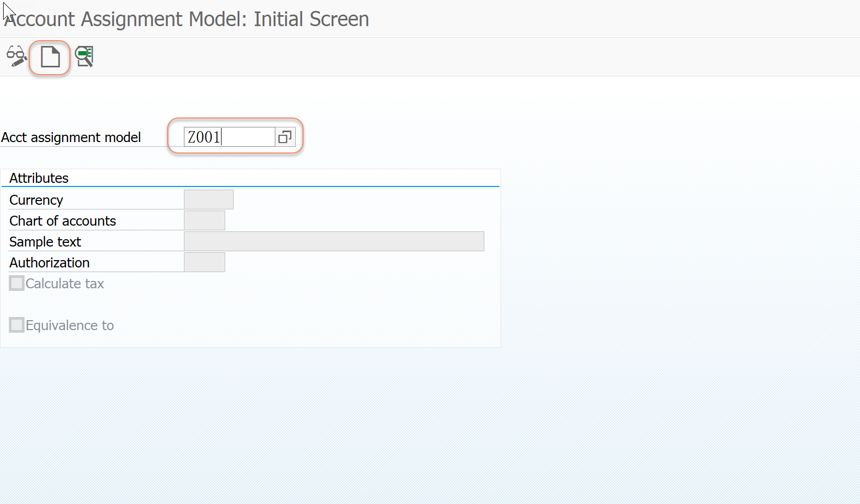This screenshot has width=860, height=504.
Task: Click the Chart of accounts label text
Action: point(63,221)
